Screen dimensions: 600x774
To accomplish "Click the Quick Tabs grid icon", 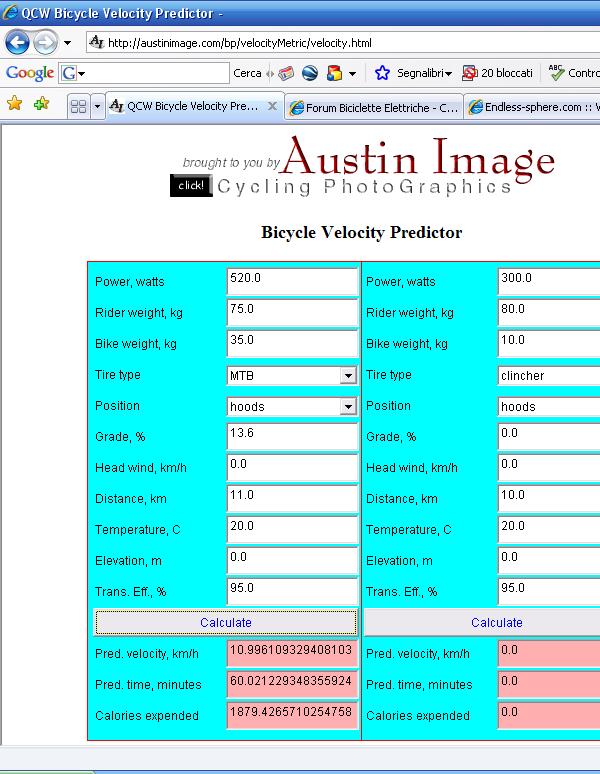I will coord(78,106).
